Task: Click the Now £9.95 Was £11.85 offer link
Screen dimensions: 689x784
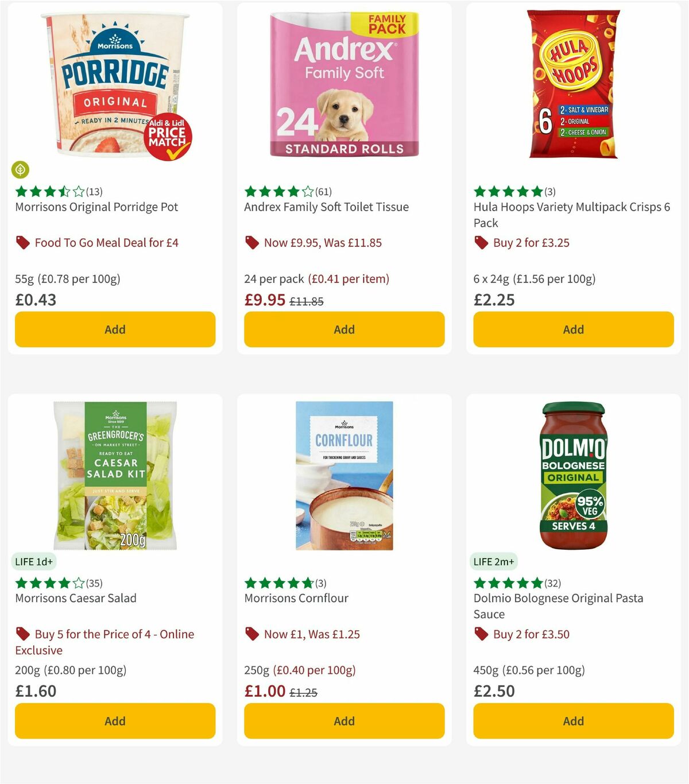Action: (322, 242)
